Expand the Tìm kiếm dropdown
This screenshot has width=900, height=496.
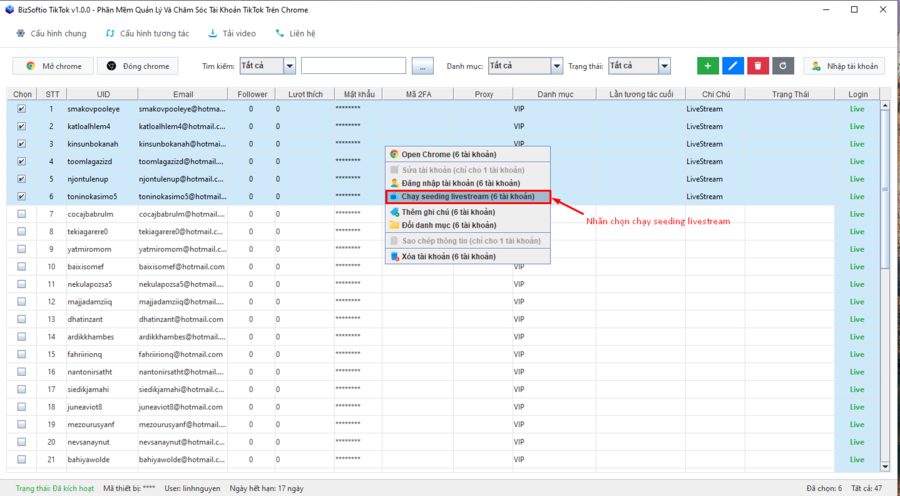click(x=289, y=66)
